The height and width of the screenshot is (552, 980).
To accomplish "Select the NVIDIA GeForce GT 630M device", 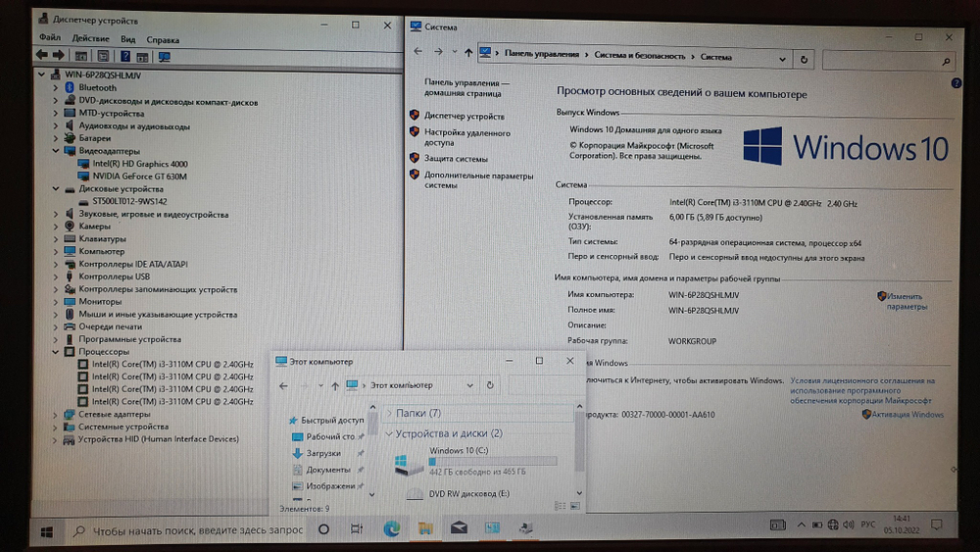I will [139, 176].
